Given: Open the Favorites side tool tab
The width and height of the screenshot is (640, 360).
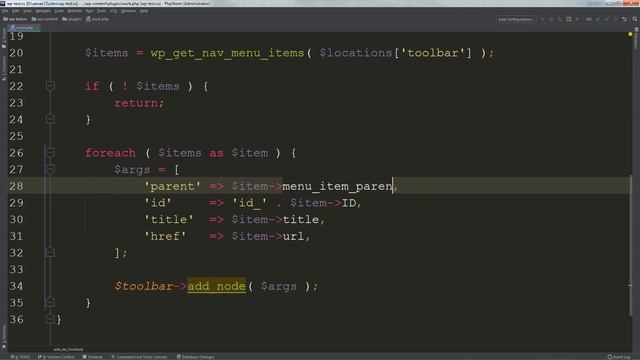Looking at the screenshot, I should click(4, 336).
